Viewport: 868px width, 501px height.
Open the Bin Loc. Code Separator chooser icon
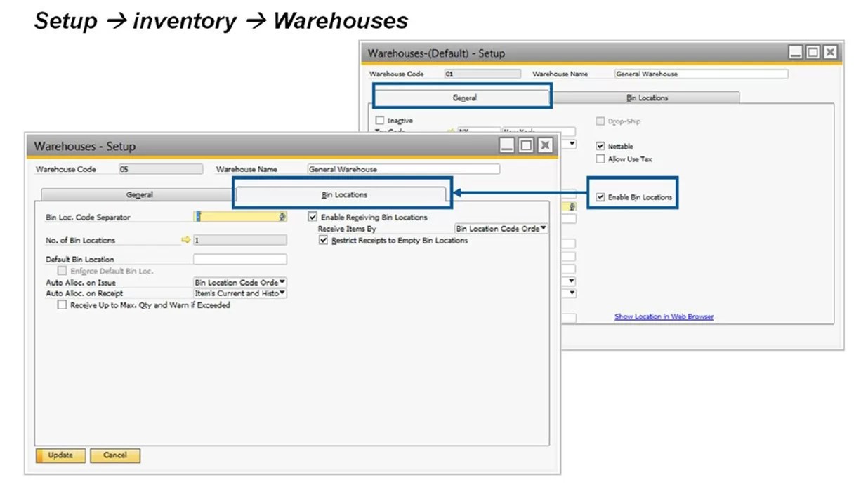282,218
